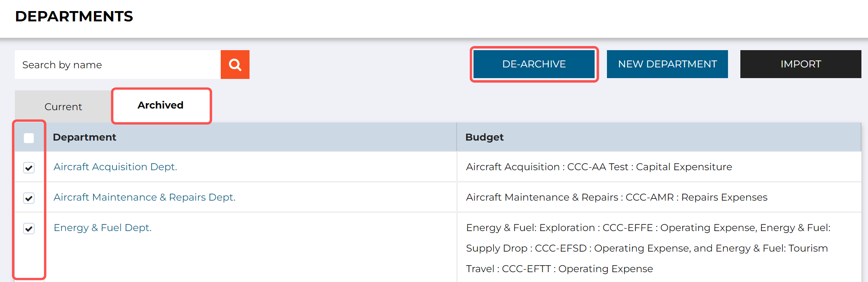Click the Department column header

[84, 137]
